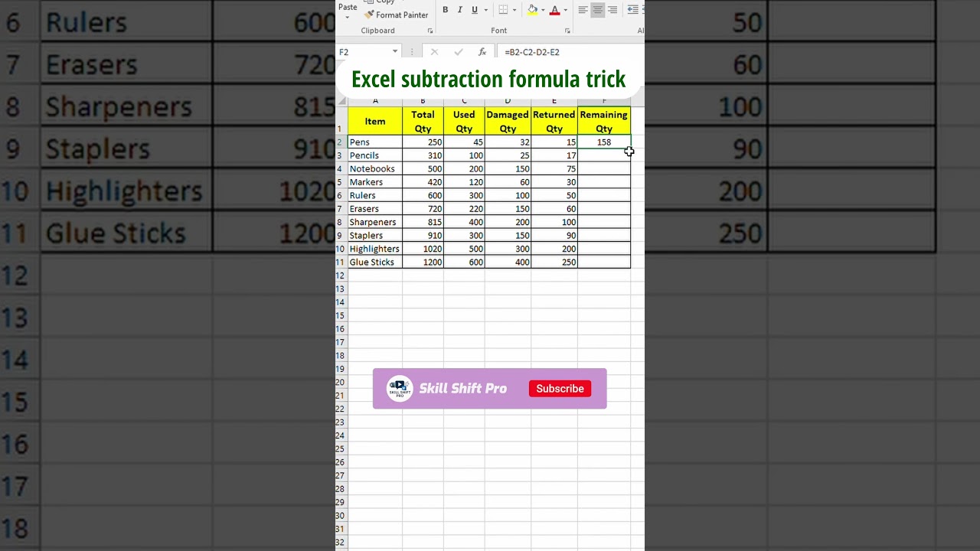Select the cell containing 158
Viewport: 980px width, 551px height.
(x=604, y=142)
